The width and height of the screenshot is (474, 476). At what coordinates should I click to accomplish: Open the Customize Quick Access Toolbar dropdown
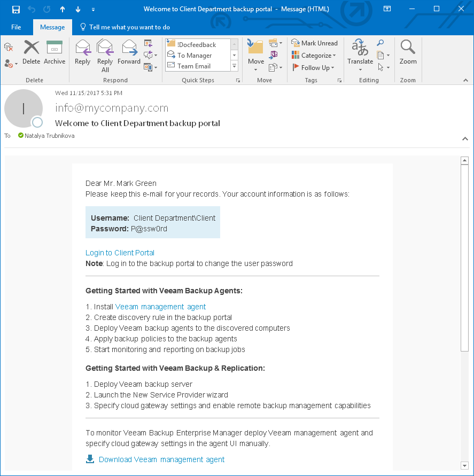pos(93,10)
